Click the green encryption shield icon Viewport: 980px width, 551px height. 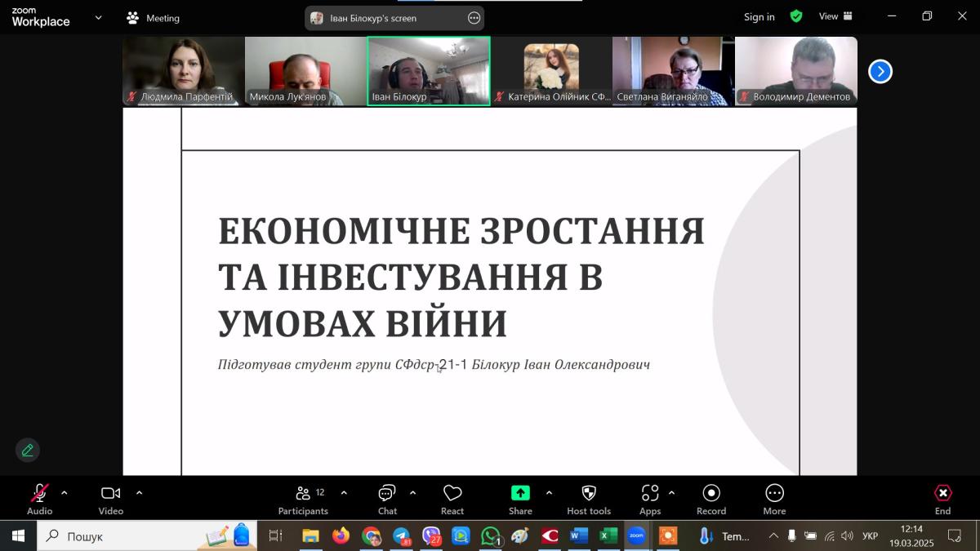point(796,16)
